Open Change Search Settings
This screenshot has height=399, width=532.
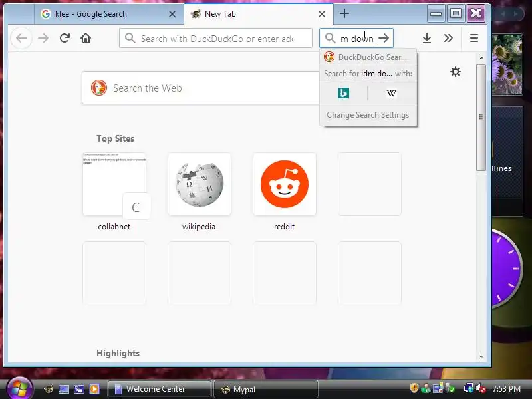368,115
